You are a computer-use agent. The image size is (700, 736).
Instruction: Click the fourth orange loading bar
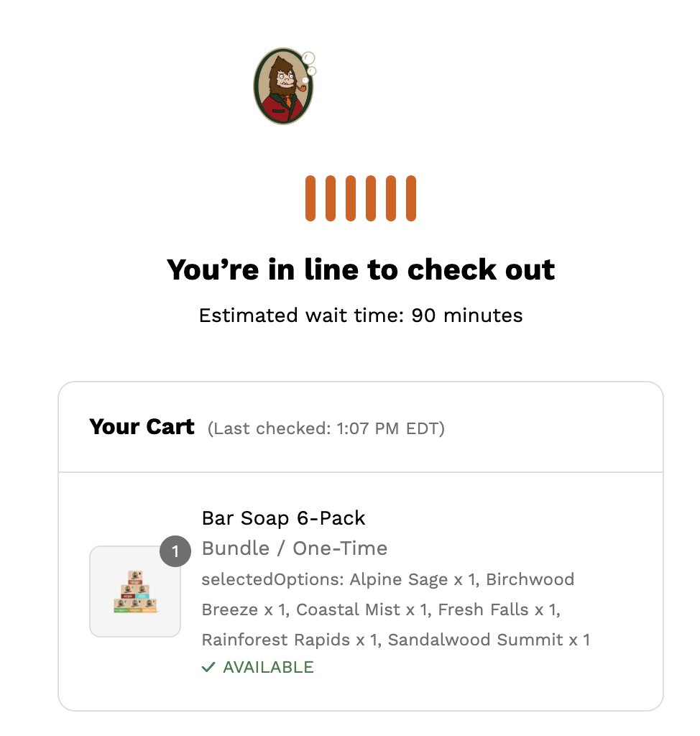[371, 198]
